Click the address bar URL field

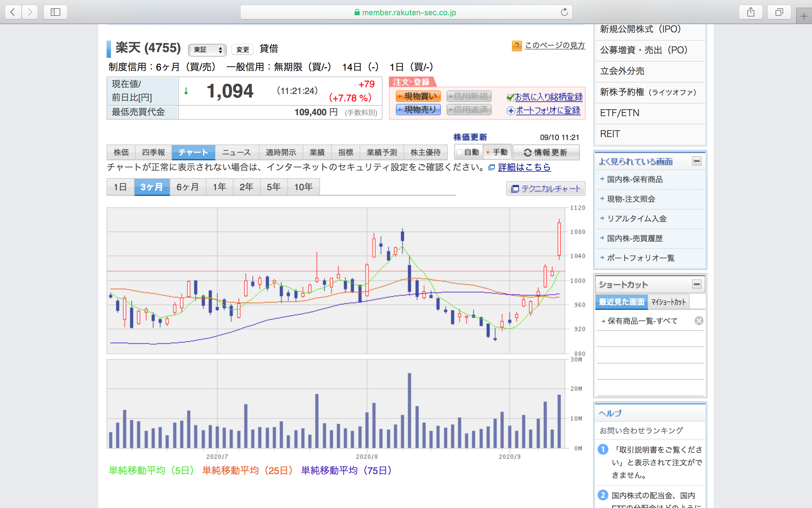406,12
